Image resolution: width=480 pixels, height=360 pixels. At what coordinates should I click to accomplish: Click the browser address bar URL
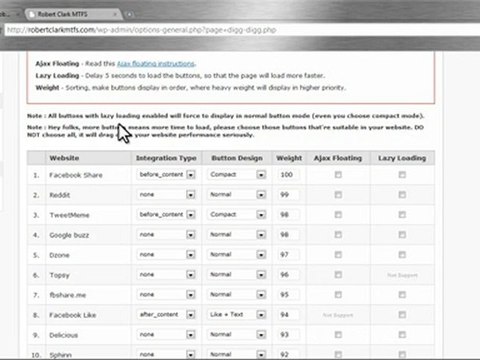[x=141, y=30]
